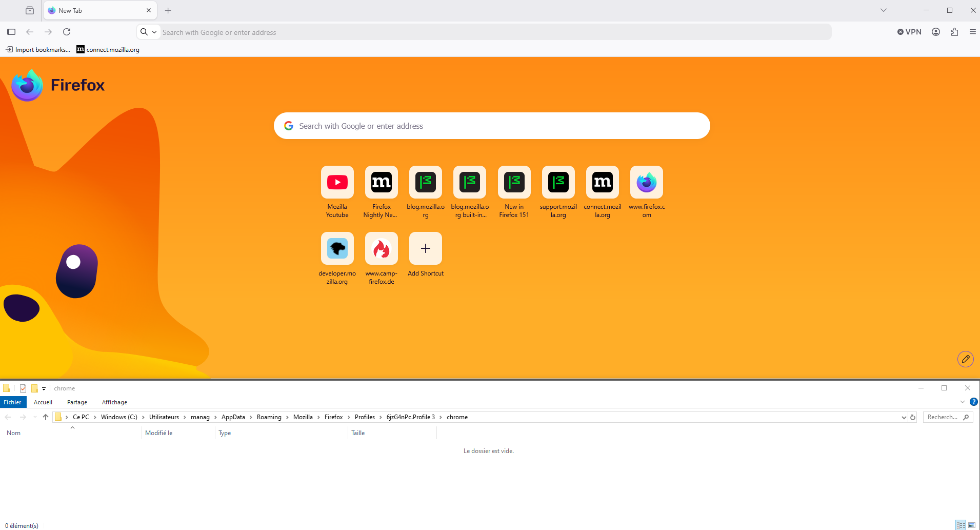Open the Quick Access Toolbar customize dropdown
Screen dimensions: 980x530
pyautogui.click(x=44, y=389)
